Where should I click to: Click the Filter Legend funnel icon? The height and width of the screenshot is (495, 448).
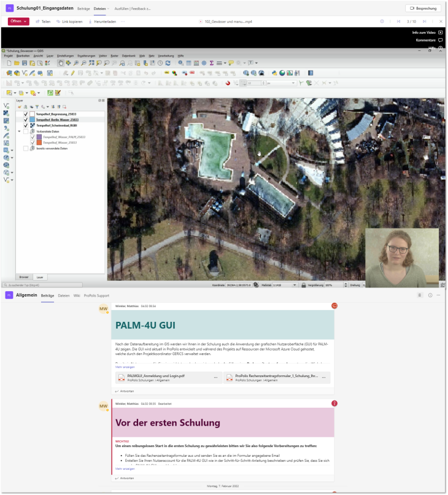(37, 107)
